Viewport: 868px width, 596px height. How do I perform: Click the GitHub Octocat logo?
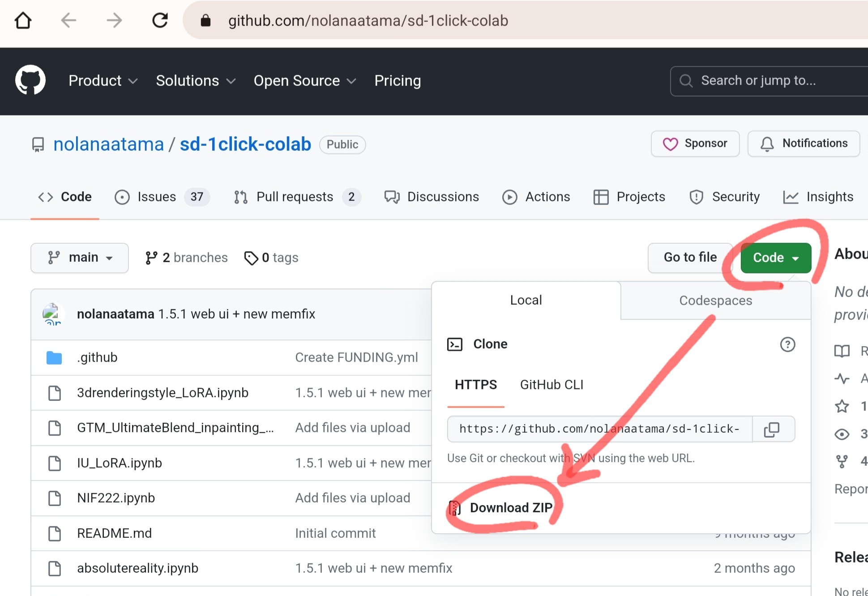[30, 81]
